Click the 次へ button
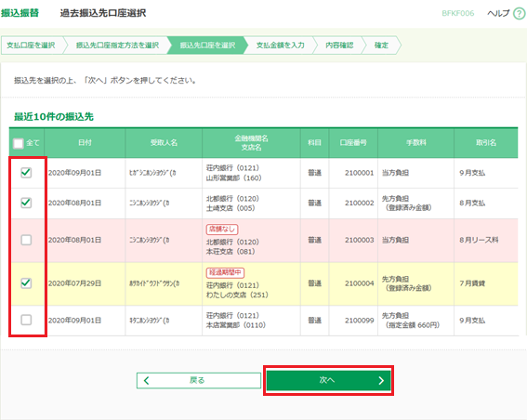Screen dimensions: 527x420 pos(328,380)
